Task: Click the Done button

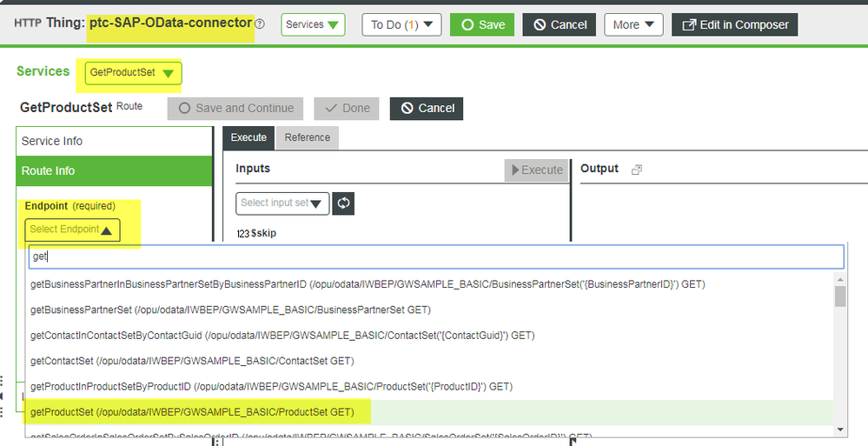Action: click(x=347, y=109)
